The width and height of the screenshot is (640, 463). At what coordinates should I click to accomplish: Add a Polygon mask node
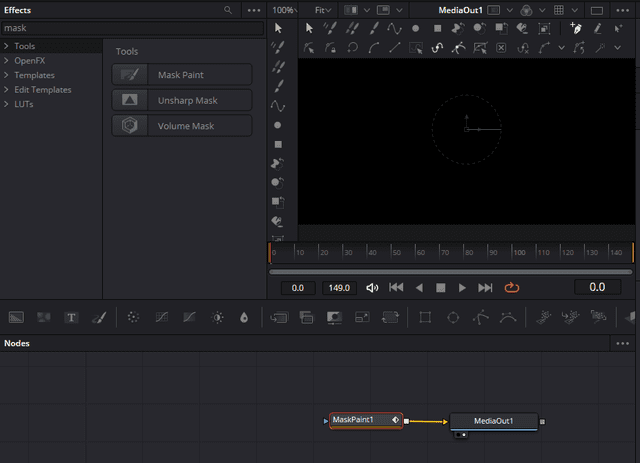click(481, 317)
